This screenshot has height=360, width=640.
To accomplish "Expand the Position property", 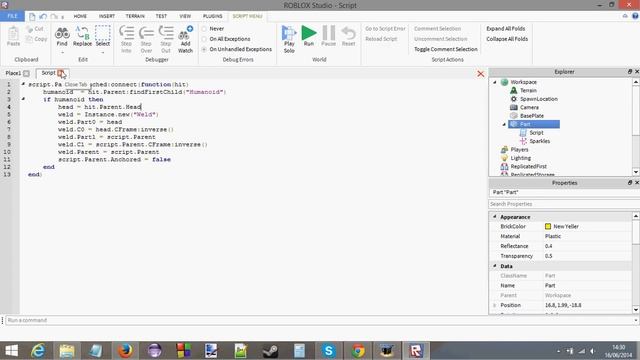I will click(x=495, y=305).
